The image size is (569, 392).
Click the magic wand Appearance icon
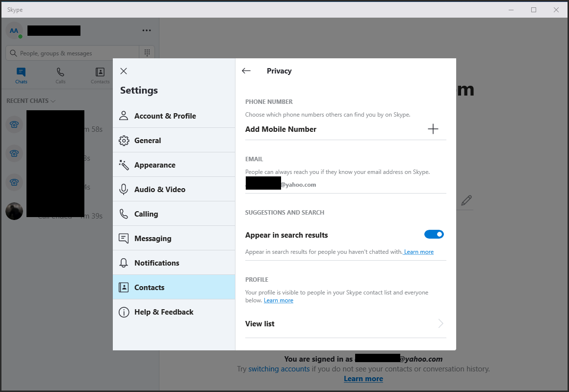[x=124, y=165]
